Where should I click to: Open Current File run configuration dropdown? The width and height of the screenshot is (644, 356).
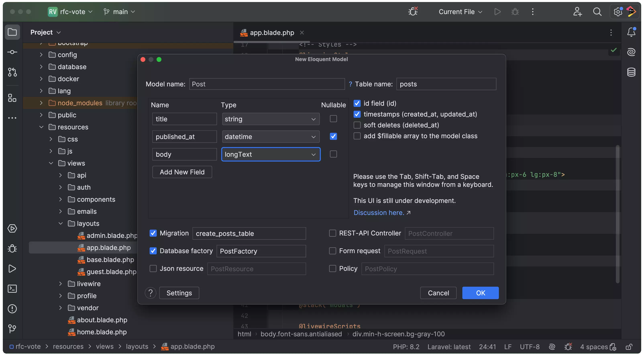(x=460, y=12)
